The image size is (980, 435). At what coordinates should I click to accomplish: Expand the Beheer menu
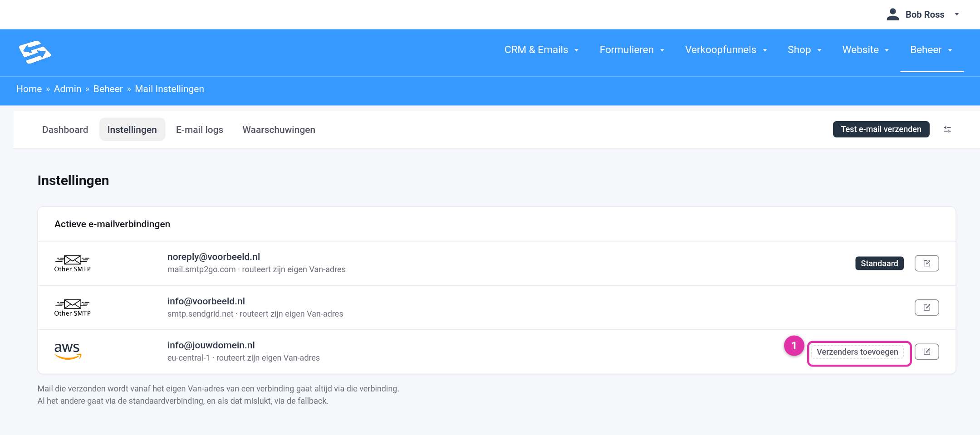(x=931, y=50)
